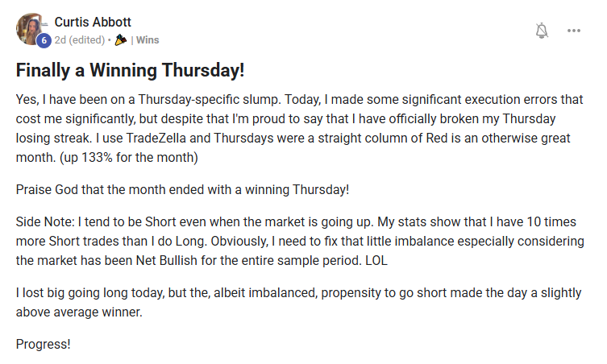Click the level 6 badge on avatar
607x364 pixels.
[44, 40]
